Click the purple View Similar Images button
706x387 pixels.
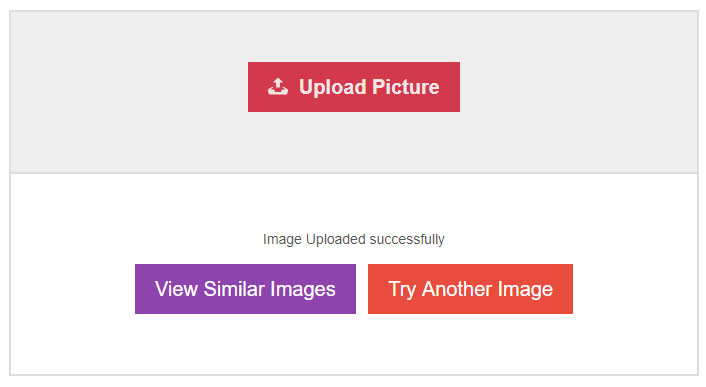click(x=245, y=289)
